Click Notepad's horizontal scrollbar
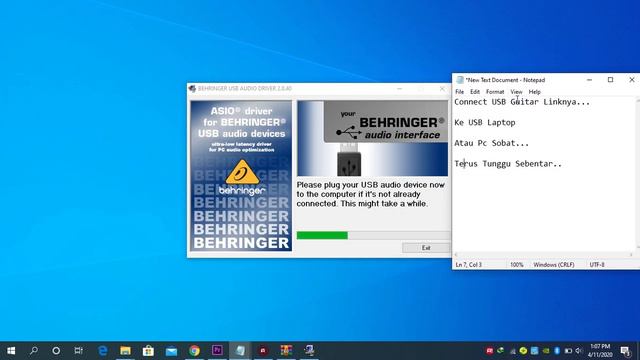 (x=544, y=255)
